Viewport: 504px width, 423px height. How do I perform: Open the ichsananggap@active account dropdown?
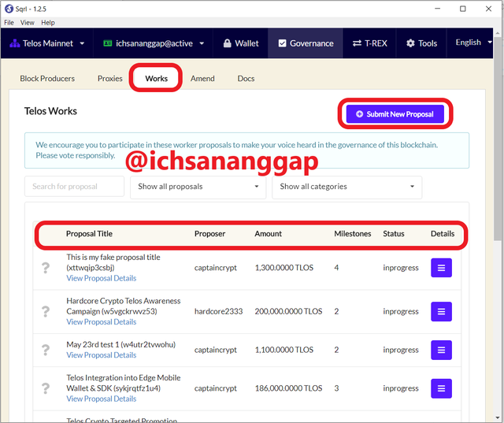tap(154, 43)
